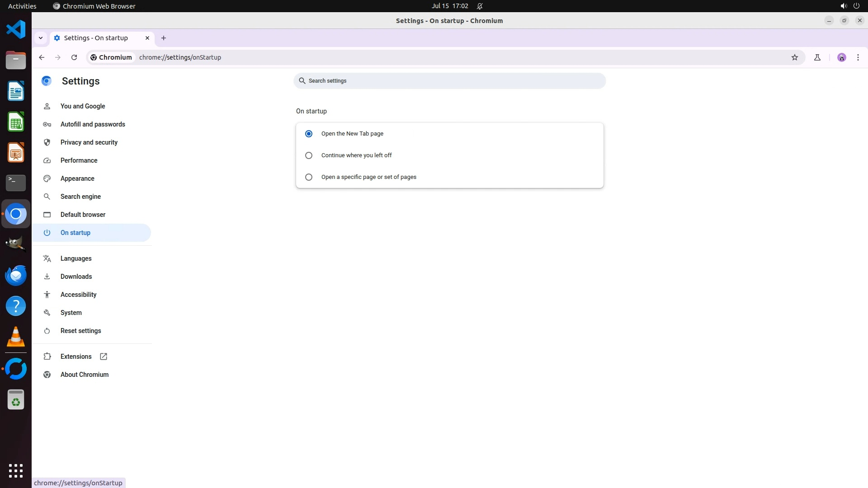Open Extensions external link icon
The width and height of the screenshot is (868, 488).
pos(104,357)
